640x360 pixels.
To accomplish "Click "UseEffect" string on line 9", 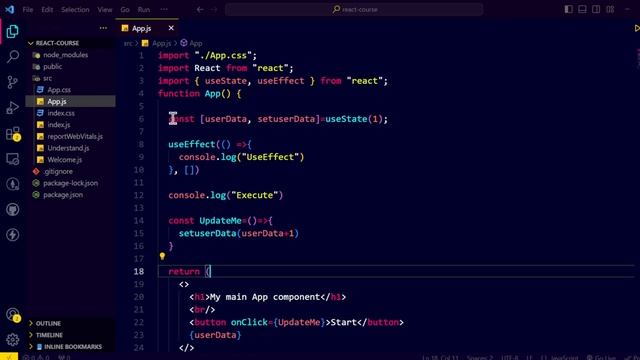I will pyautogui.click(x=271, y=157).
